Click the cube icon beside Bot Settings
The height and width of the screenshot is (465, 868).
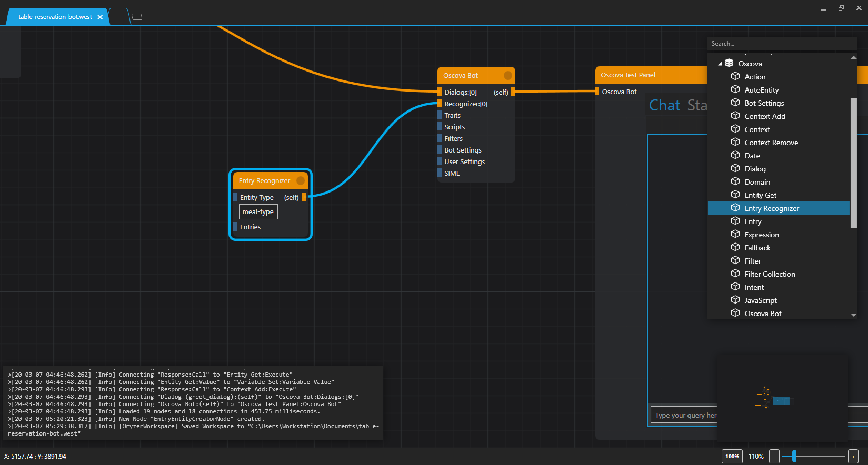pyautogui.click(x=735, y=103)
